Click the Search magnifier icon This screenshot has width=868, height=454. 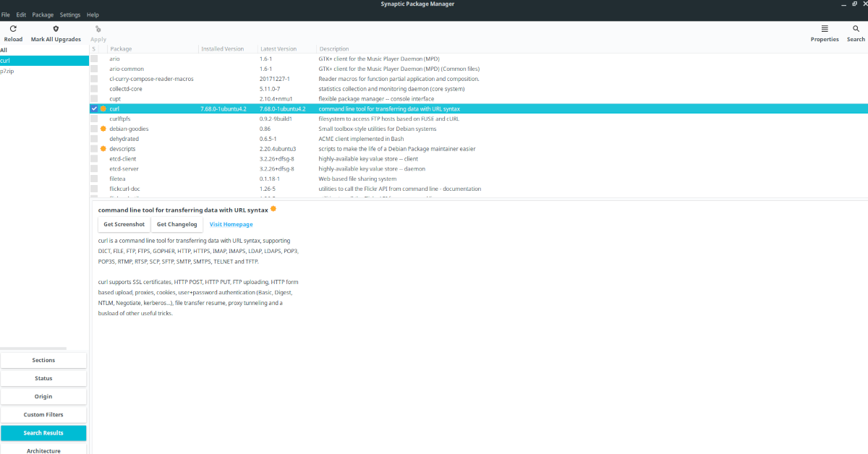(x=856, y=29)
